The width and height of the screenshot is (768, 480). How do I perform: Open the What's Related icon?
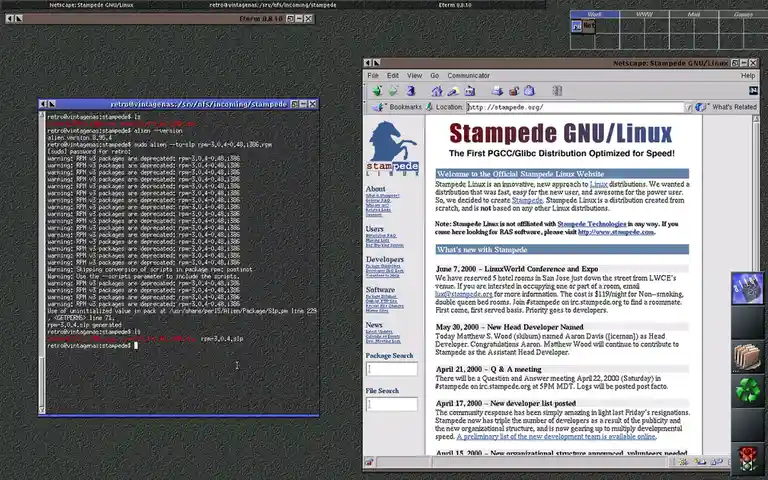coord(701,107)
